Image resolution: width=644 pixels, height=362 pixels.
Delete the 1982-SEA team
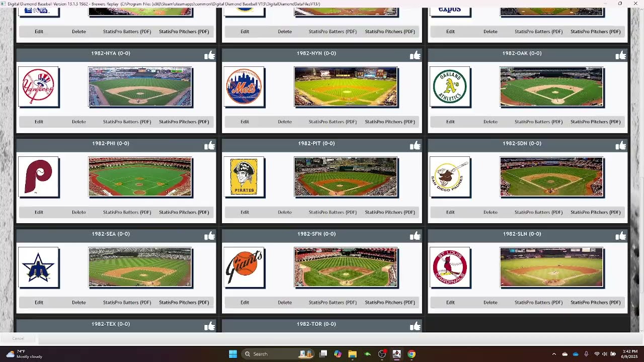tap(79, 302)
